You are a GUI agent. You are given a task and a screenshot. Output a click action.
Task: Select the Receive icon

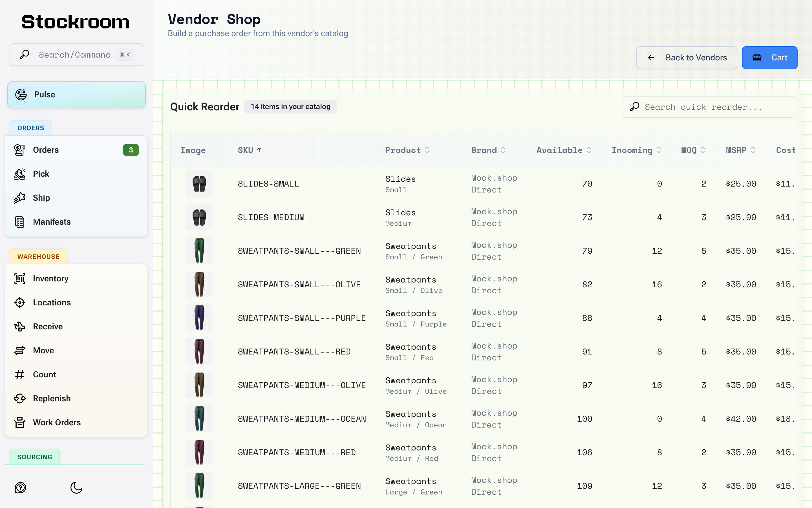[20, 326]
